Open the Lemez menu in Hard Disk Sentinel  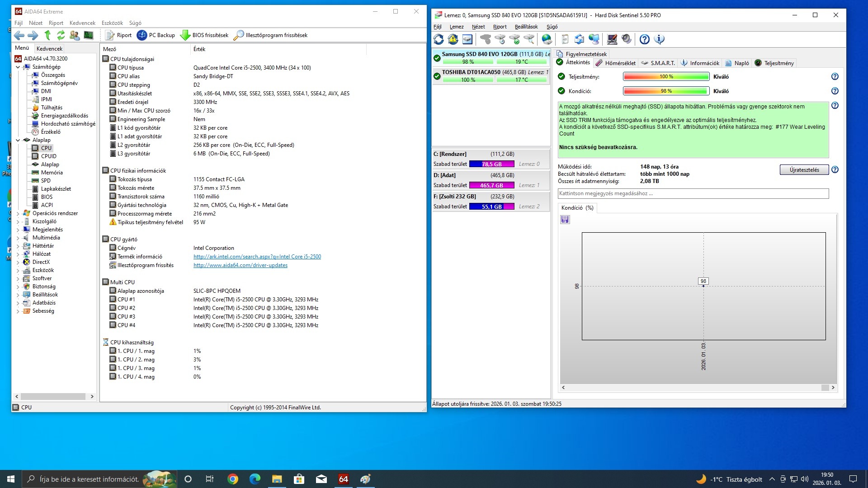(x=457, y=27)
